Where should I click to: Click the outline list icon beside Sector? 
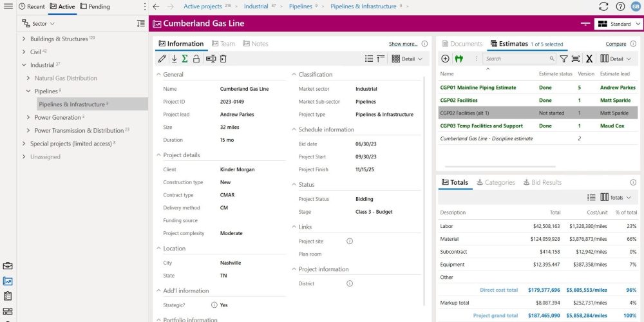click(x=141, y=24)
